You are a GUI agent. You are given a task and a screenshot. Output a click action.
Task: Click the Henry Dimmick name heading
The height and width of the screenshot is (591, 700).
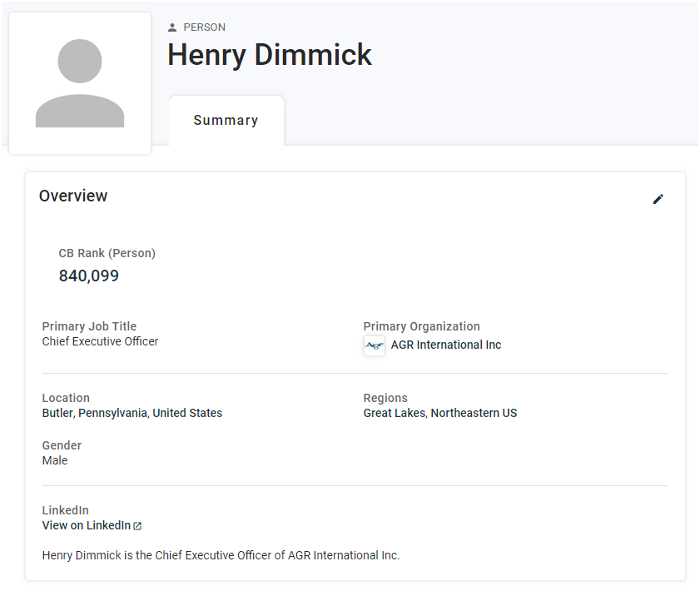tap(270, 55)
